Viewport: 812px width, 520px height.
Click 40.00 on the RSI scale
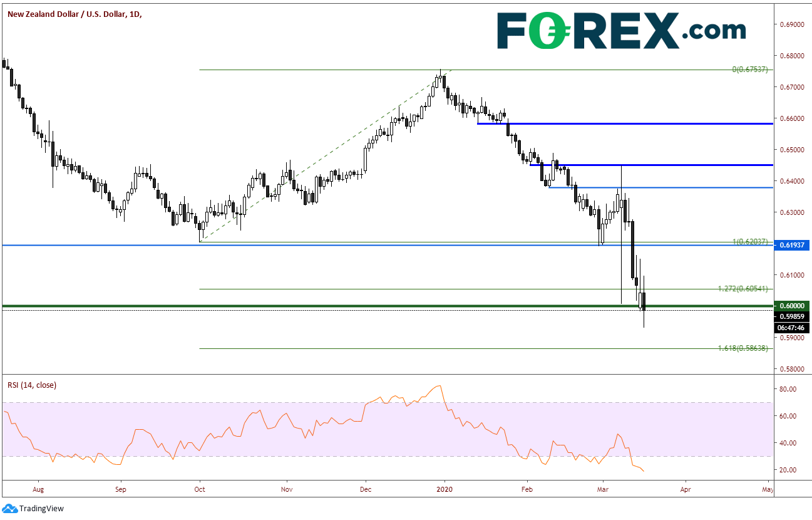coord(788,443)
